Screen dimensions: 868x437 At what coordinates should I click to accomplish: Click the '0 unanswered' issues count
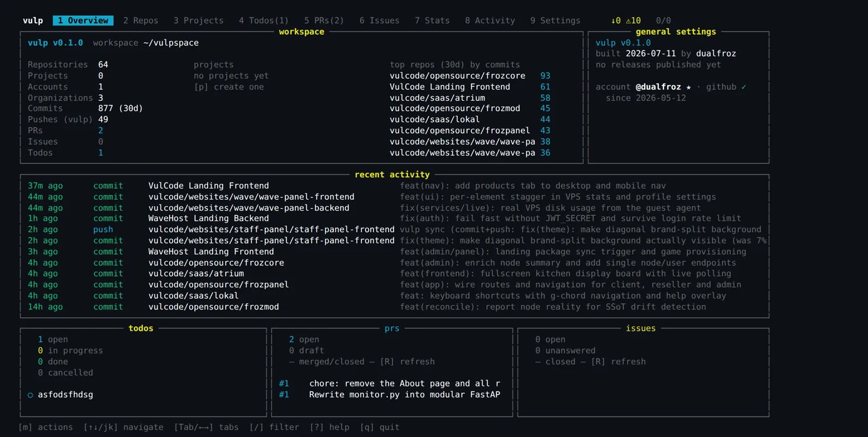coord(565,351)
